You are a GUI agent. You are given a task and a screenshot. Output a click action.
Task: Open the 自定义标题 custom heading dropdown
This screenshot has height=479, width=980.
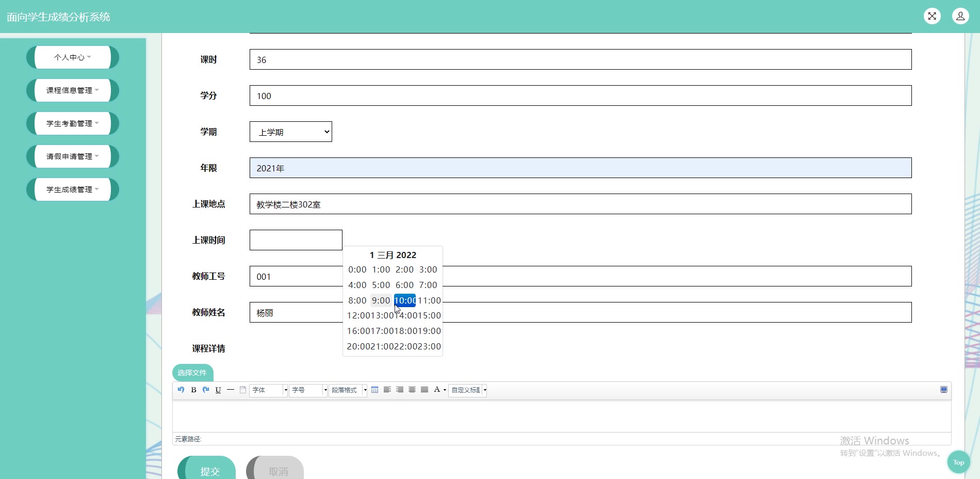(468, 390)
